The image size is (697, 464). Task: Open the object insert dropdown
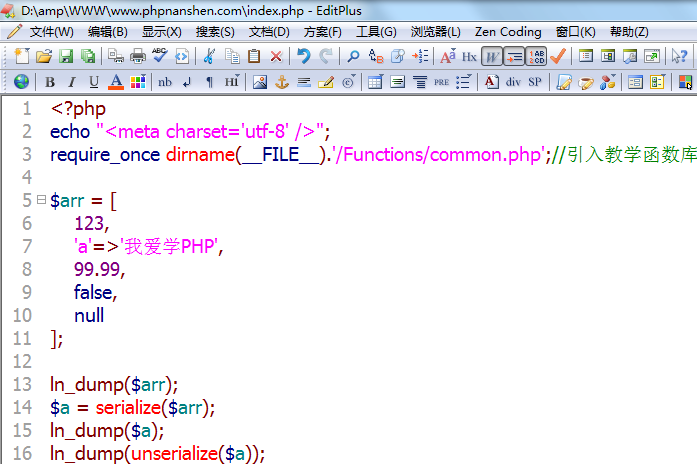(x=608, y=82)
